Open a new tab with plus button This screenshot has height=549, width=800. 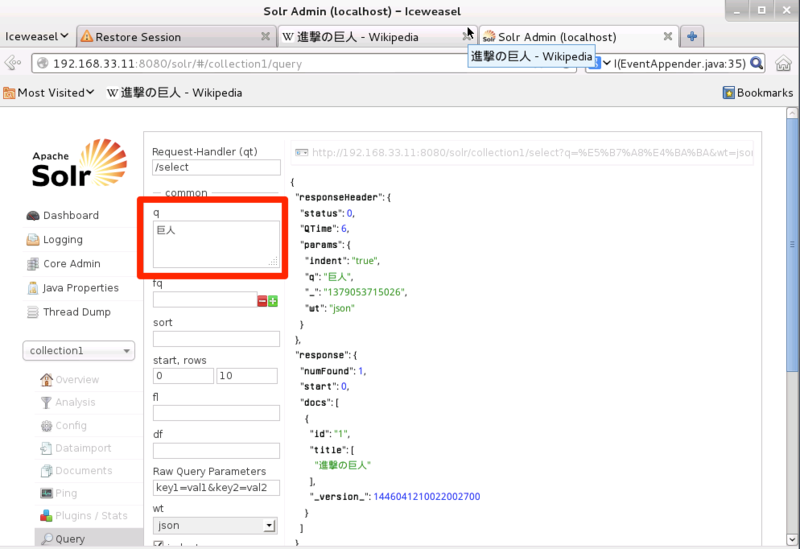692,36
